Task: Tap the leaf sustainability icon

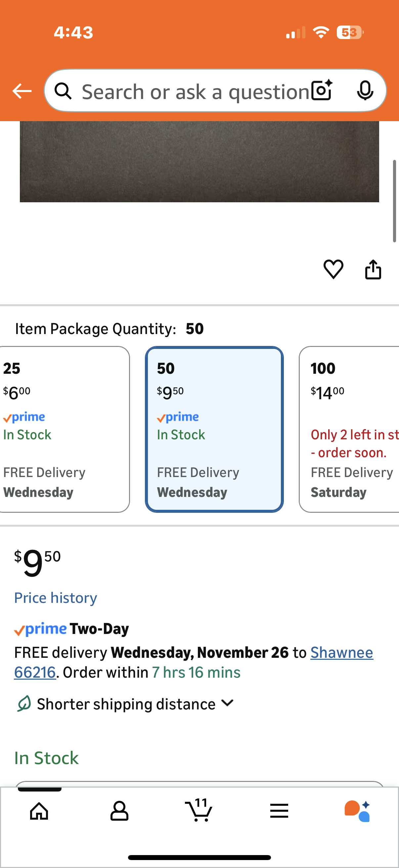Action: pyautogui.click(x=24, y=703)
